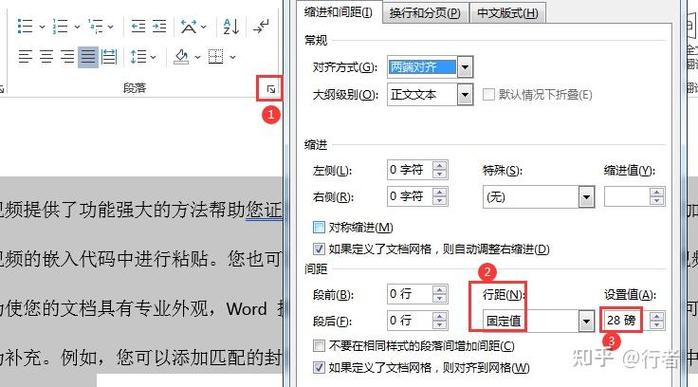Screen dimensions: 698x387
Task: Open paragraph settings dialog launcher
Action: pyautogui.click(x=271, y=90)
